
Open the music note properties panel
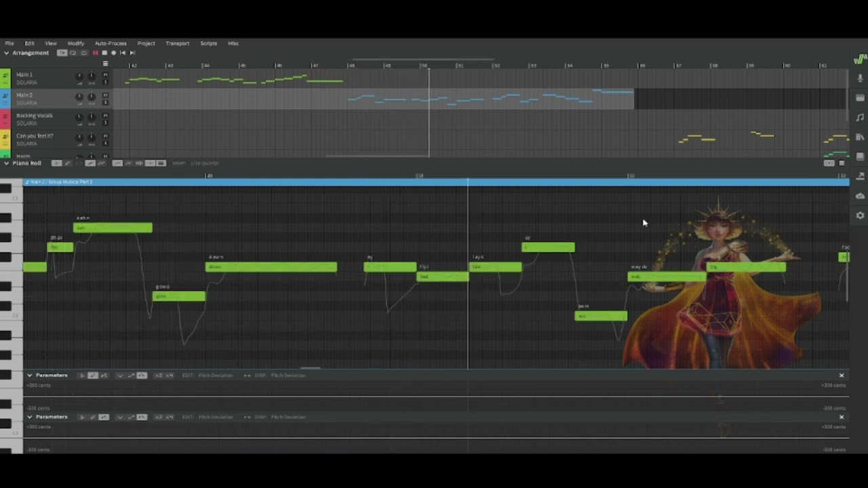tap(860, 117)
